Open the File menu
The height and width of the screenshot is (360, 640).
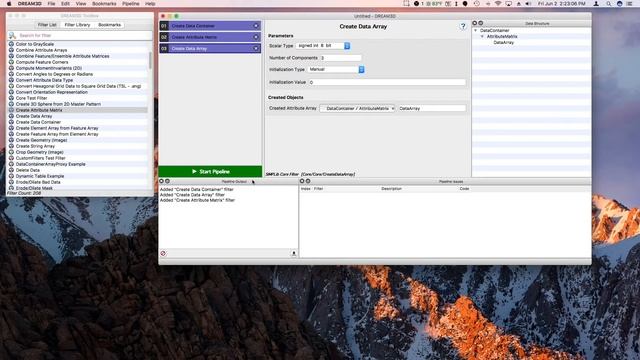pos(51,4)
